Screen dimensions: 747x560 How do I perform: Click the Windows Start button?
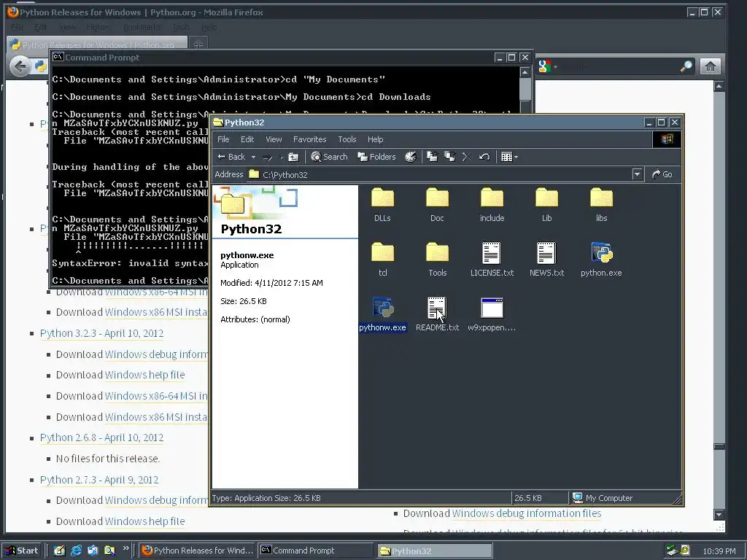pos(23,551)
